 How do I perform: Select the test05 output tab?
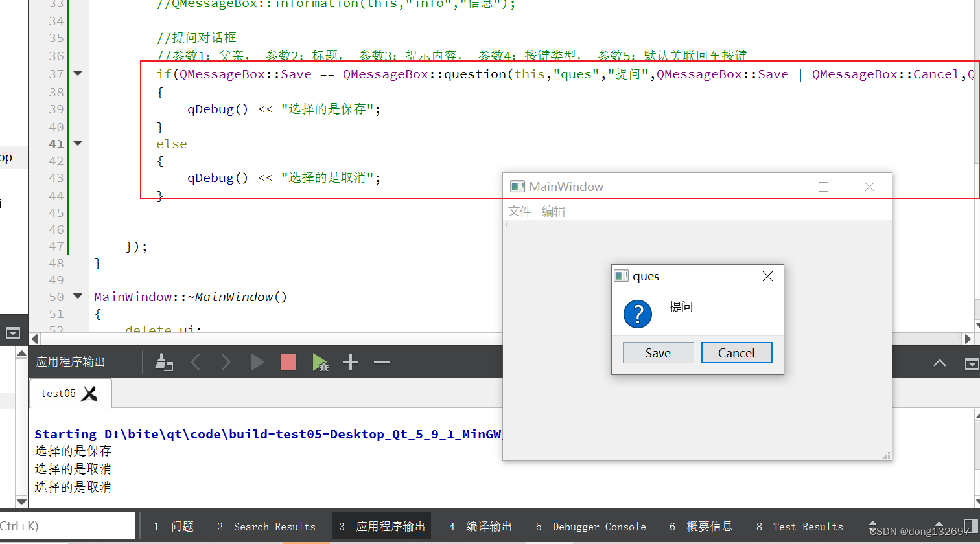[x=70, y=393]
